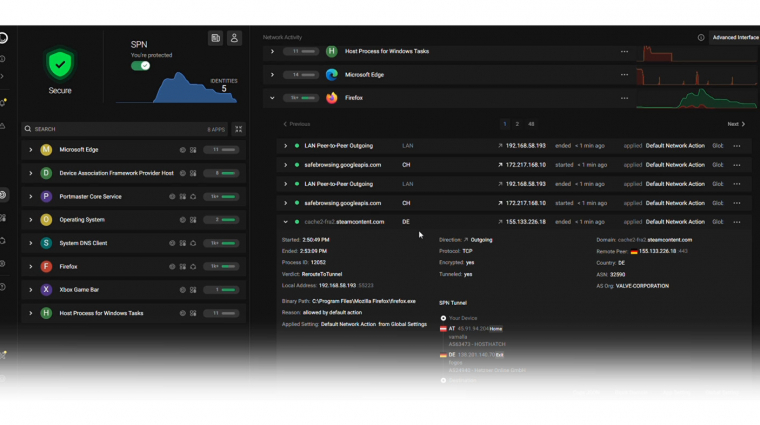Click the grid icon in Xbox Game Bar row

click(193, 290)
